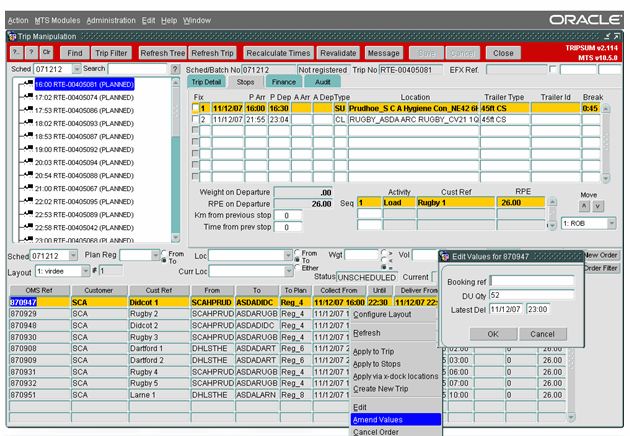This screenshot has height=436, width=630.
Task: Click the Revalidate button
Action: tap(338, 53)
